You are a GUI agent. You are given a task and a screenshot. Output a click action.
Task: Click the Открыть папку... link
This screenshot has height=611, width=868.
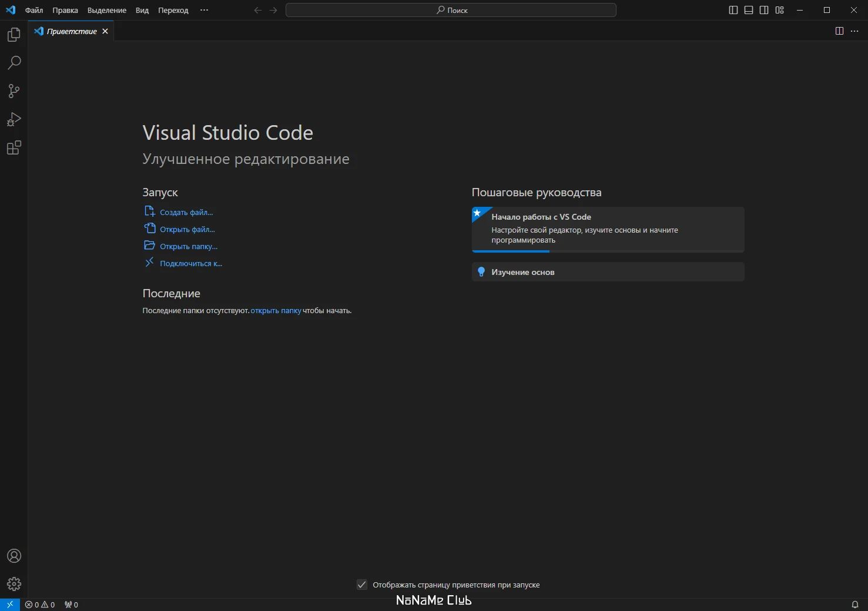click(x=189, y=246)
